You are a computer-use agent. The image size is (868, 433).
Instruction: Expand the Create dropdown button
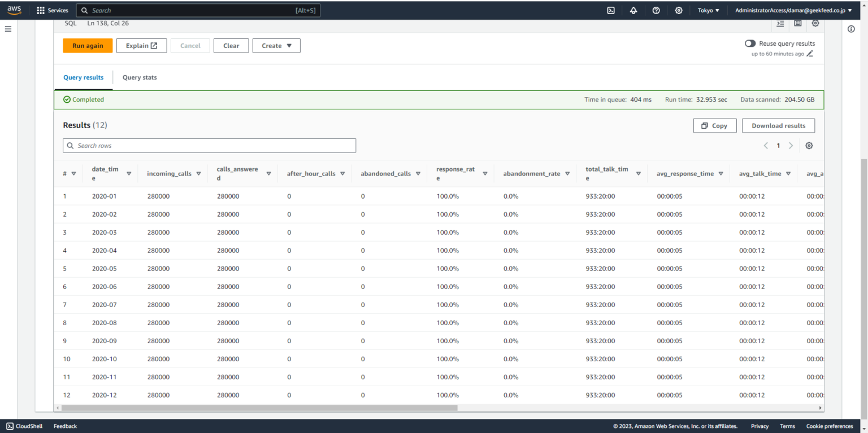pos(276,46)
